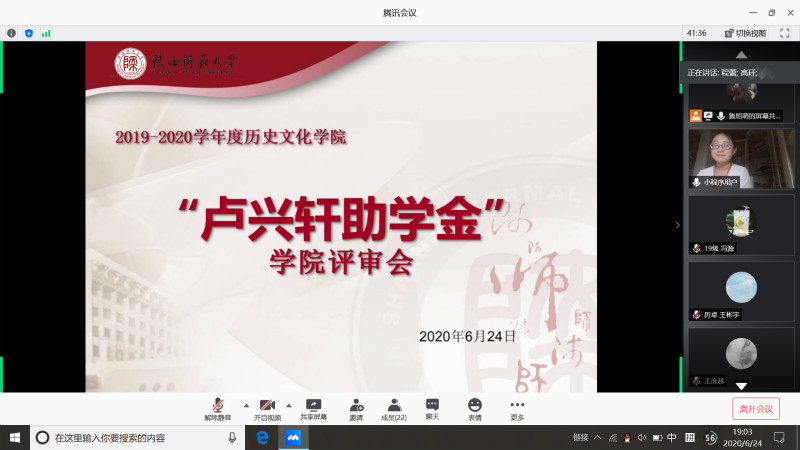Enter fullscreen with the top-right fullscreen icon
The width and height of the screenshot is (800, 450).
click(785, 33)
